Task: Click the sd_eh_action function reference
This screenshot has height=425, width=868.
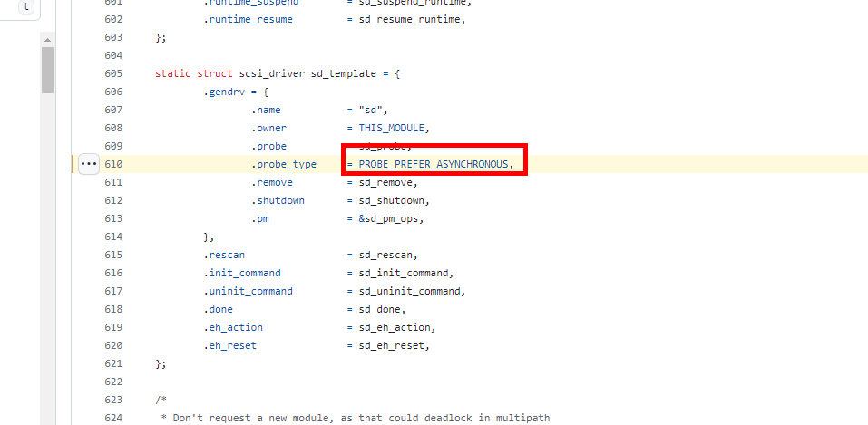Action: point(397,327)
